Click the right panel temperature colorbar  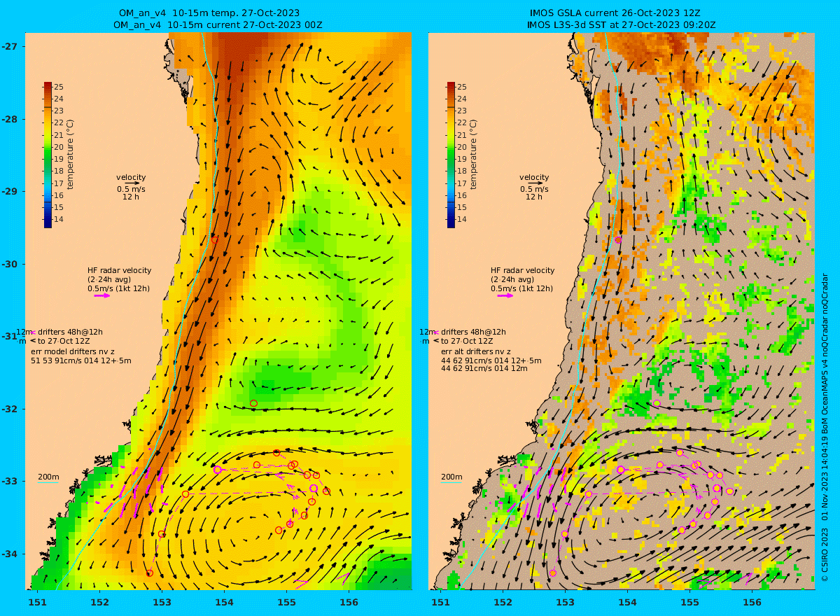tap(451, 155)
